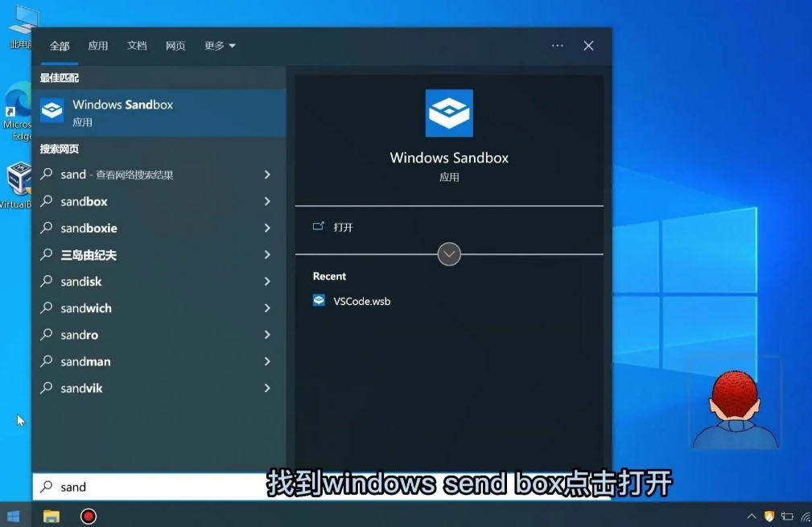Click the network icon in system tray
812x527 pixels.
click(x=806, y=516)
